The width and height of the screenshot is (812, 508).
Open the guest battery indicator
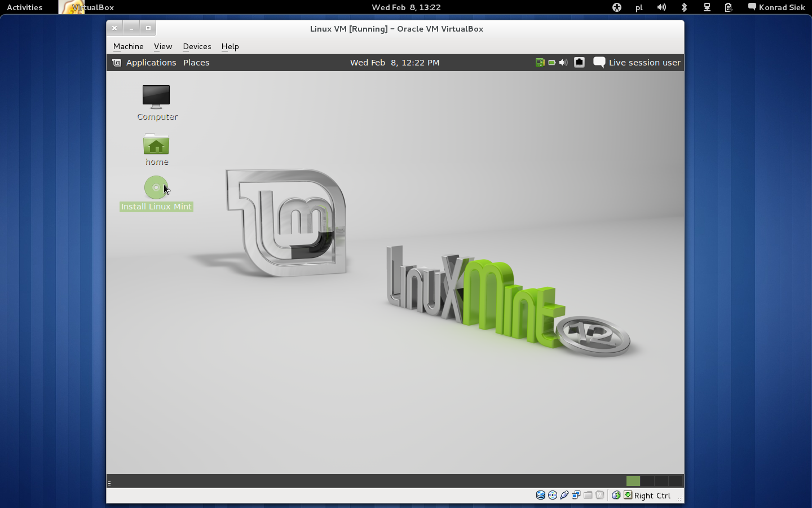click(552, 63)
